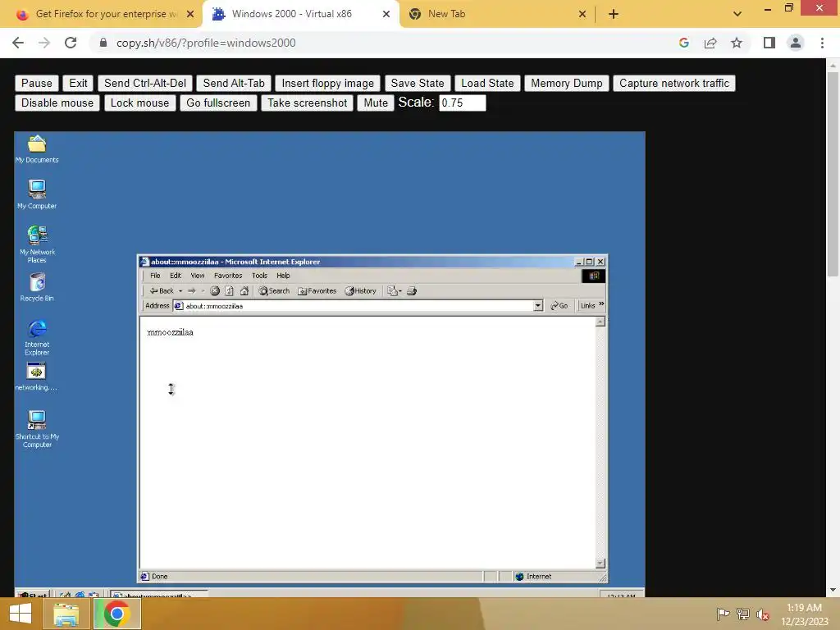
Task: Open the IE Favorites menu
Action: point(228,276)
